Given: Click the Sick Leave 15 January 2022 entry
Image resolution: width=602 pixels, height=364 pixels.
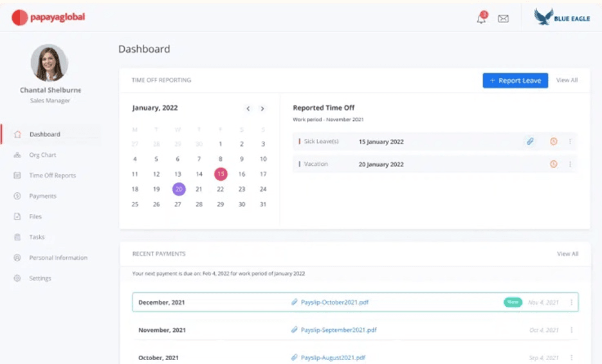Looking at the screenshot, I should (435, 141).
